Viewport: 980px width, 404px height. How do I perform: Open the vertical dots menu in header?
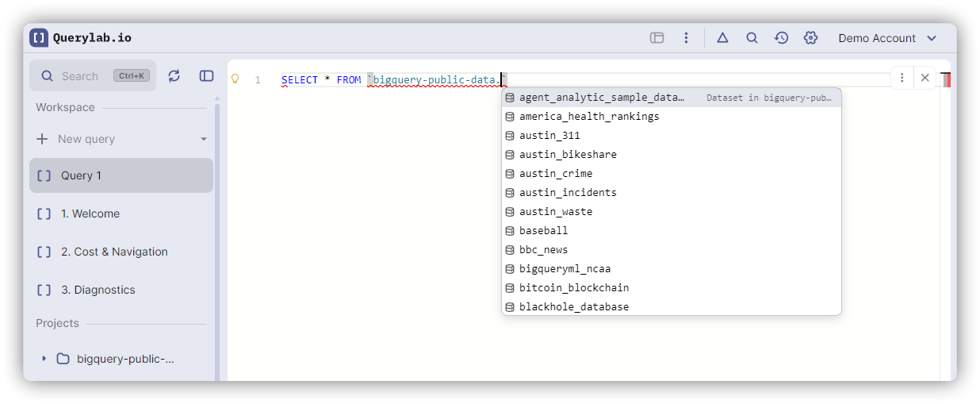tap(687, 38)
